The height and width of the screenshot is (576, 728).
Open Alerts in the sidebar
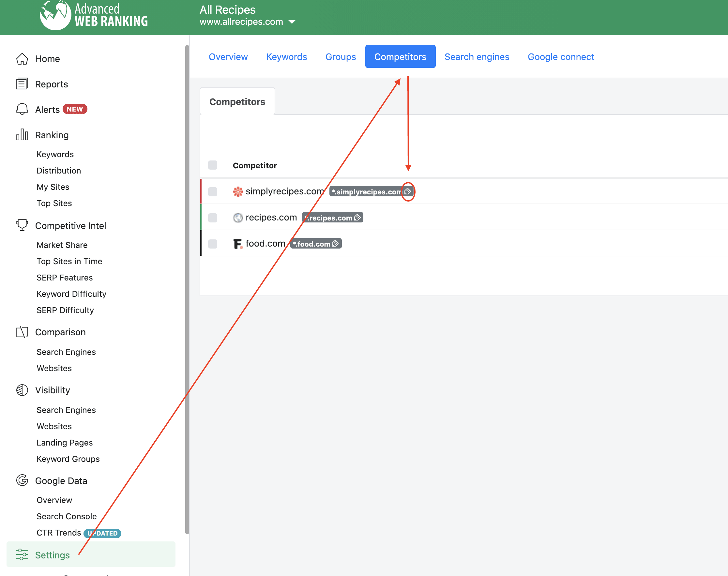click(x=48, y=109)
